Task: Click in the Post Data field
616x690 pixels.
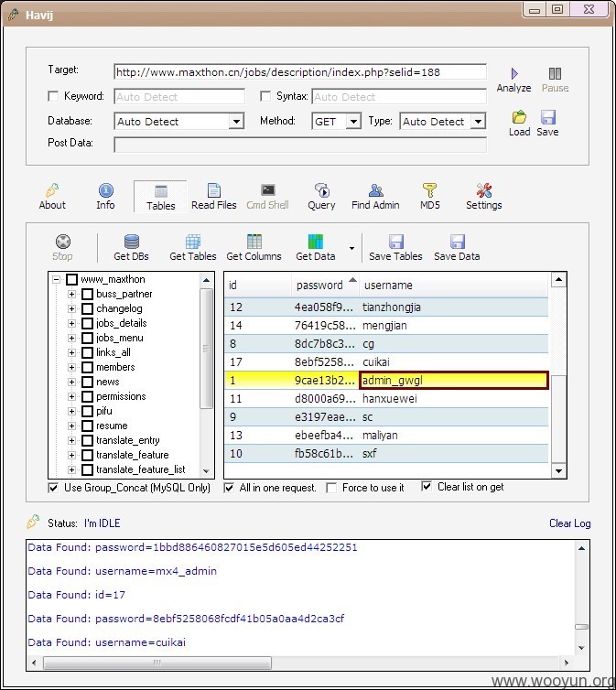Action: [300, 145]
